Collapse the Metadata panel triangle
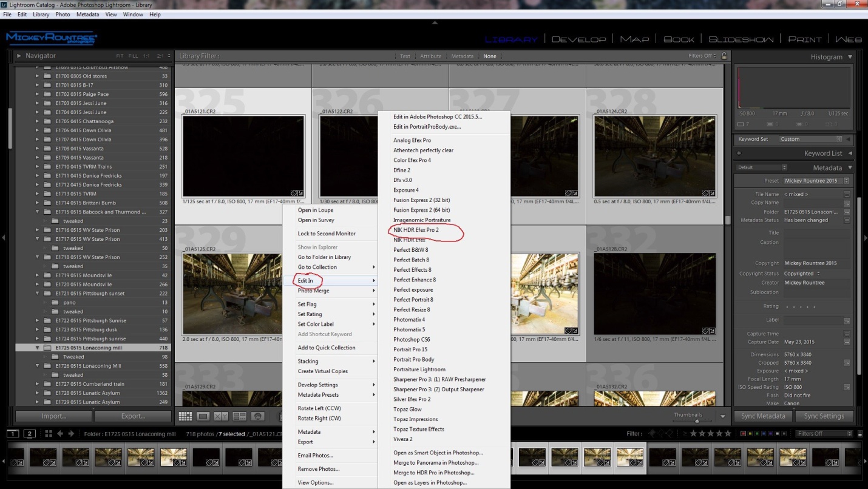This screenshot has width=868, height=489. point(850,167)
